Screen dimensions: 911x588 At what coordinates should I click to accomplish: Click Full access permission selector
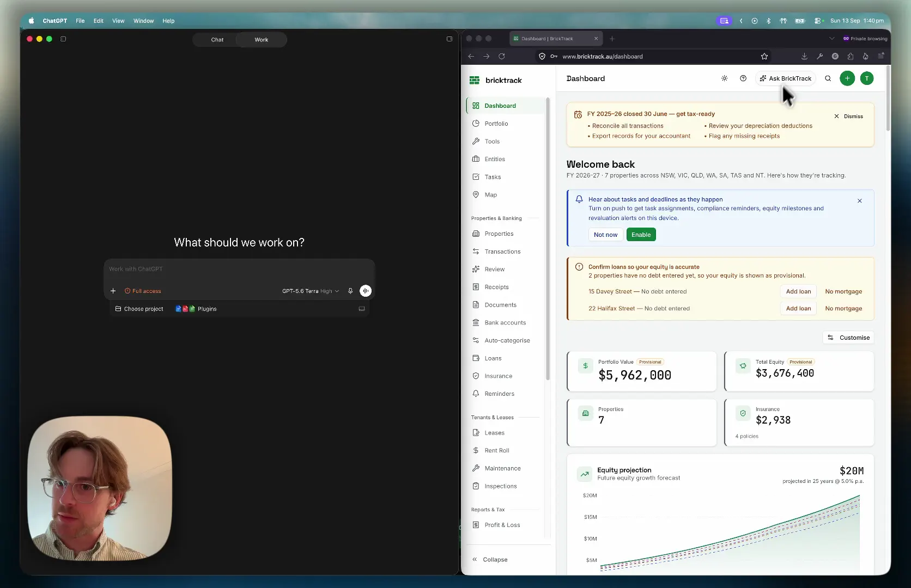click(143, 291)
